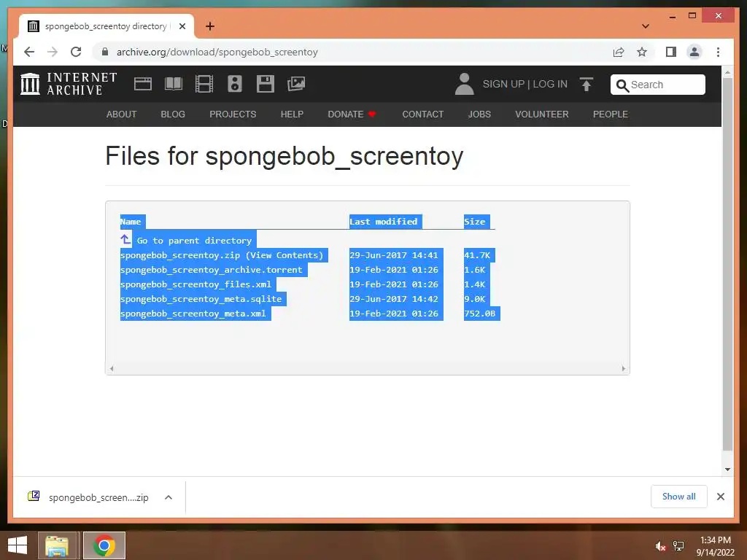The width and height of the screenshot is (747, 560).
Task: Open the JOBS menu item
Action: (x=479, y=114)
